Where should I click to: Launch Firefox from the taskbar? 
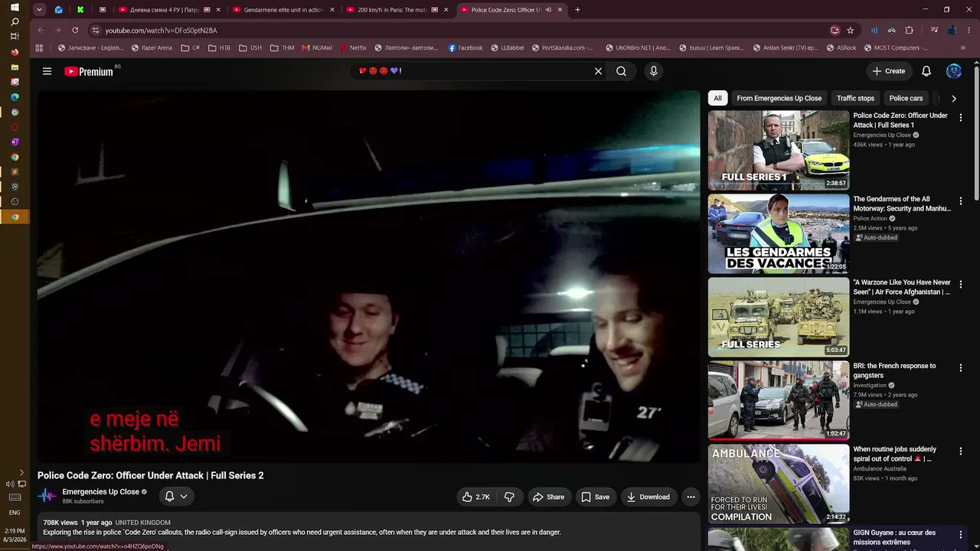[15, 52]
